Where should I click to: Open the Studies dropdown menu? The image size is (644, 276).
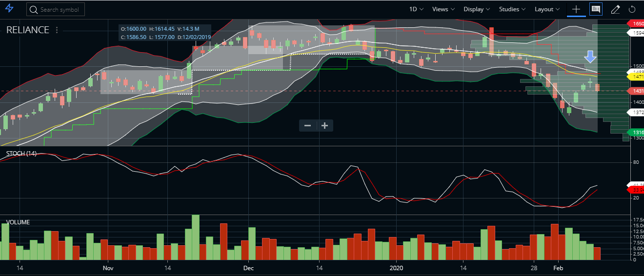pos(512,9)
